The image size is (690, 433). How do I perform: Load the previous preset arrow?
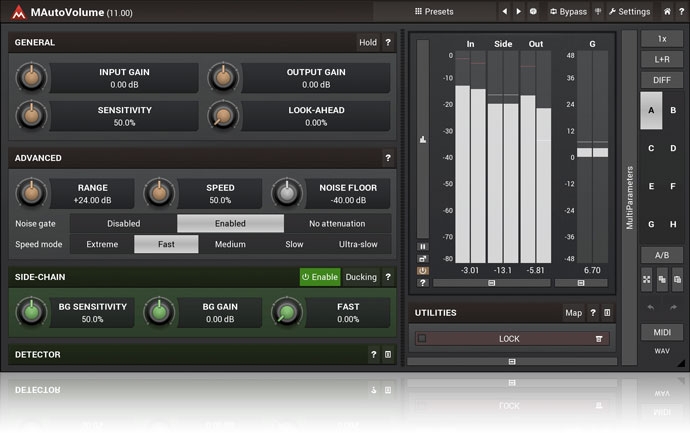coord(505,11)
